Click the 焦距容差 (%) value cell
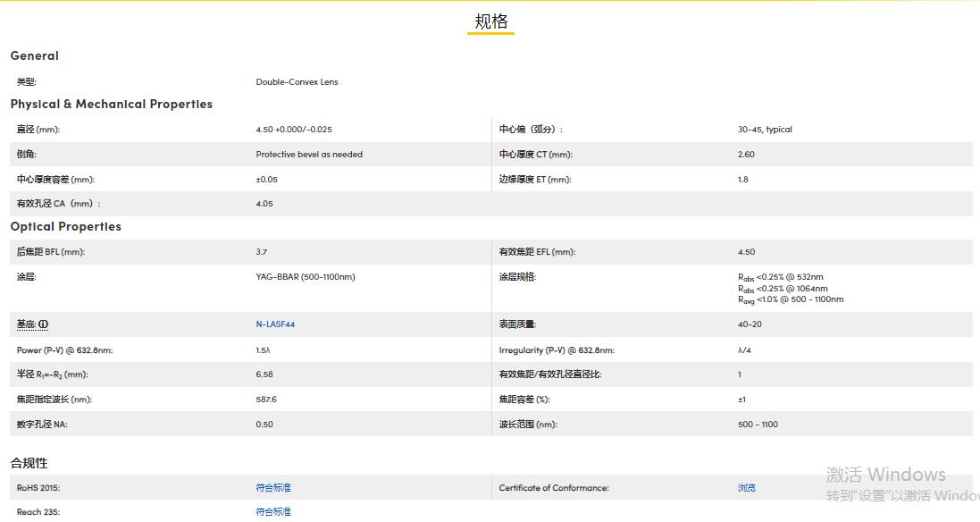Viewport: 980px width, 522px height. point(741,399)
